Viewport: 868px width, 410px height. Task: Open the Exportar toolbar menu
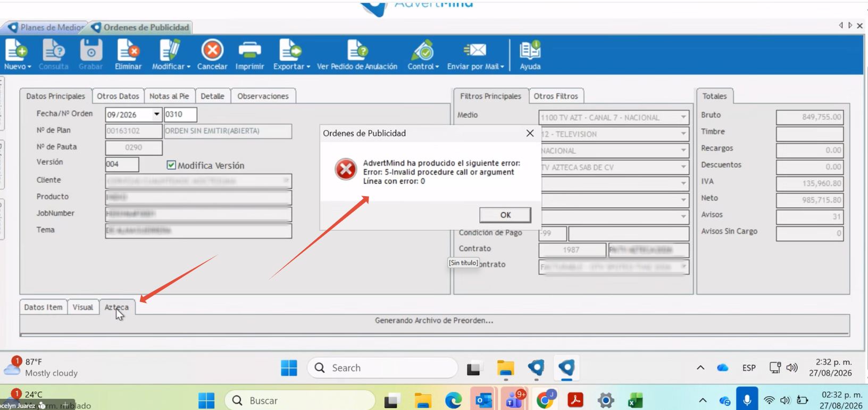[291, 55]
